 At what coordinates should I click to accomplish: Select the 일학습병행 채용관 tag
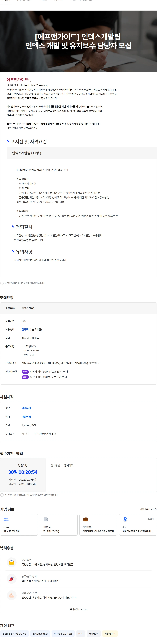click(x=40, y=634)
